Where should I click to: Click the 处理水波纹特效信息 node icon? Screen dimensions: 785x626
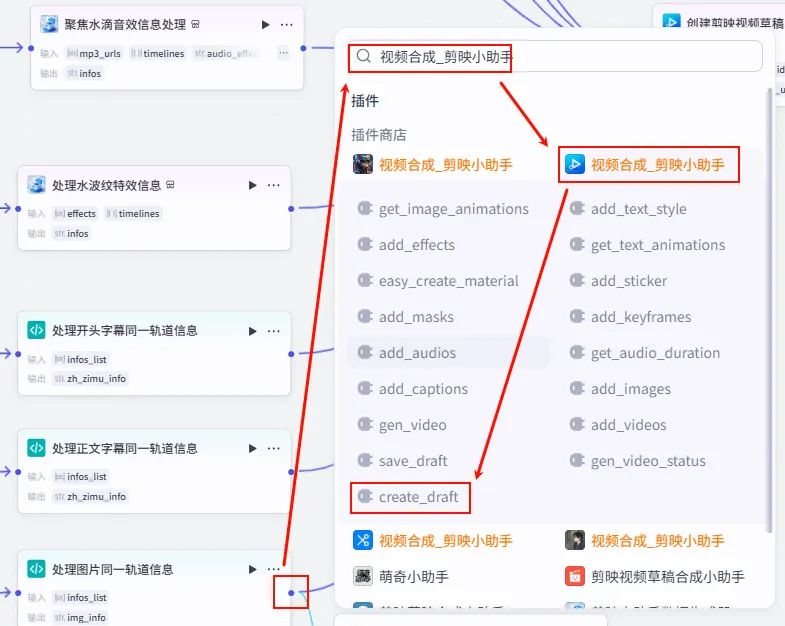tap(37, 185)
